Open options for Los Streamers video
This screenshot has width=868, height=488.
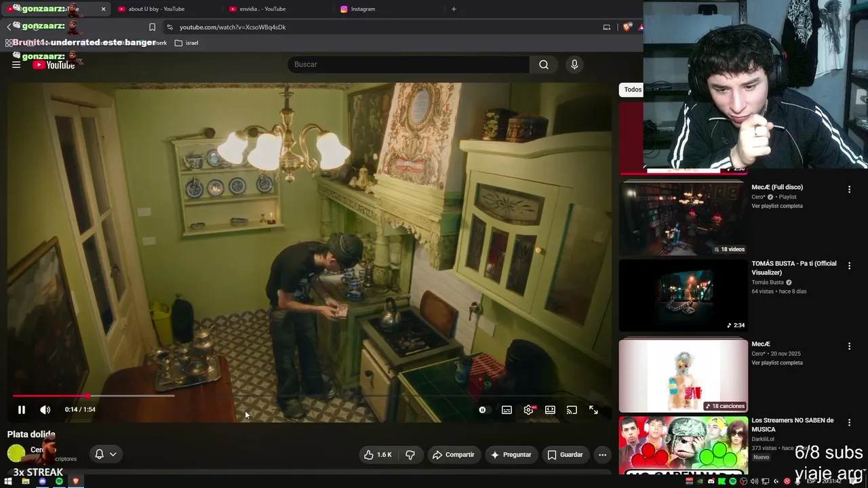(x=849, y=422)
